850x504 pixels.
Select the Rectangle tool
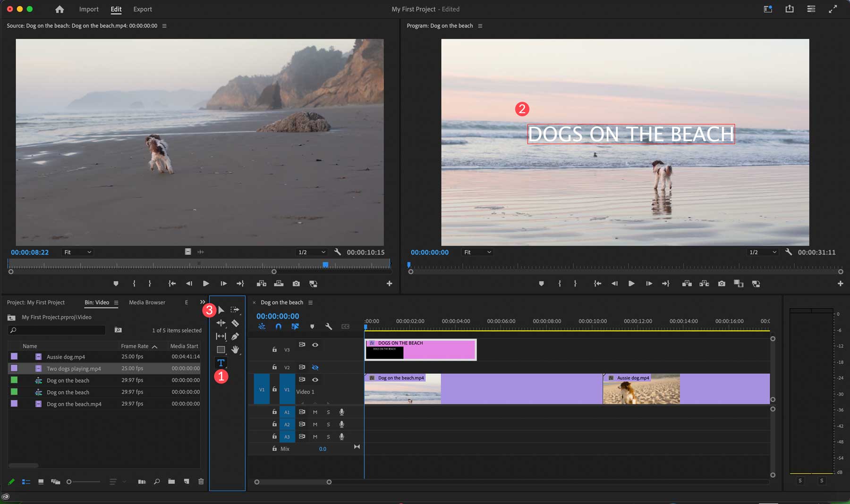[220, 350]
